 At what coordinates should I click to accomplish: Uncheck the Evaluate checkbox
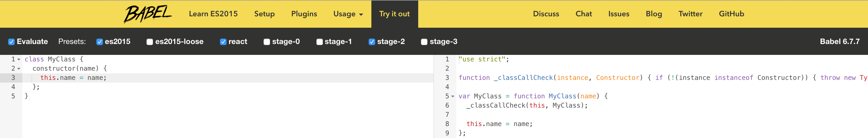(11, 42)
